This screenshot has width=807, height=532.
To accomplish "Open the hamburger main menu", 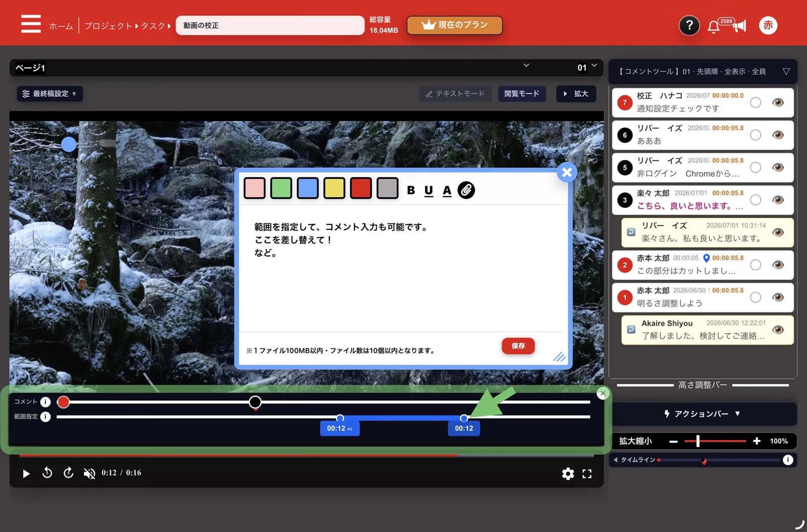I will click(x=31, y=24).
